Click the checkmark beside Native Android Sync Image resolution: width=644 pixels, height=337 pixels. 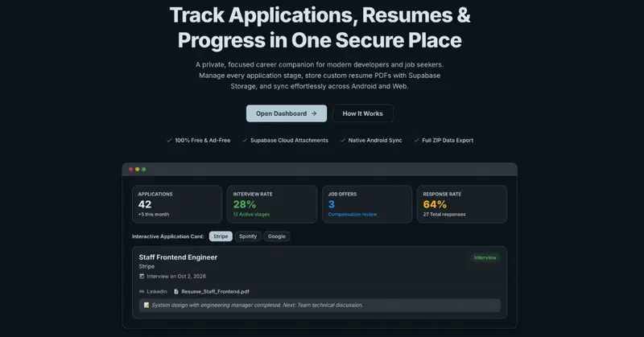click(343, 141)
